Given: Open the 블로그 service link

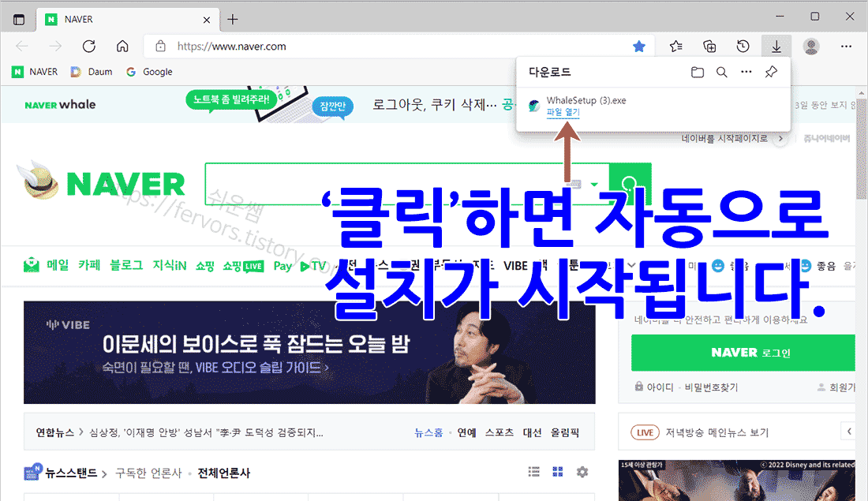Looking at the screenshot, I should (126, 266).
